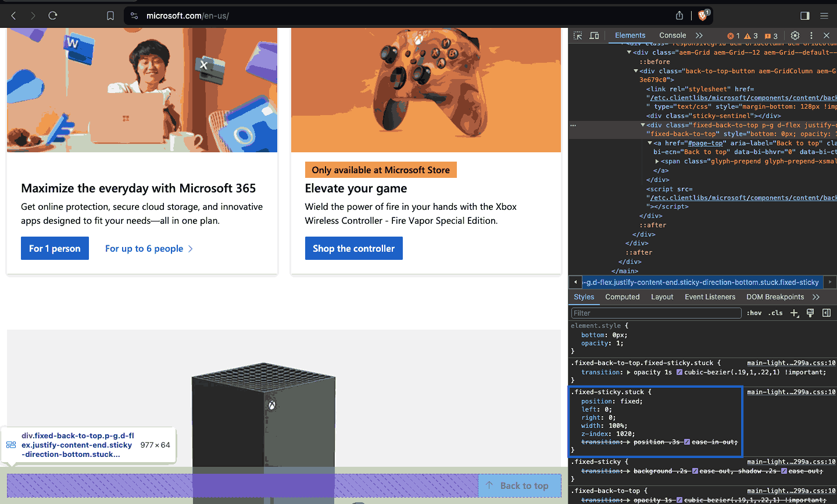Open the yellow warnings count indicator
The height and width of the screenshot is (504, 837).
(751, 36)
